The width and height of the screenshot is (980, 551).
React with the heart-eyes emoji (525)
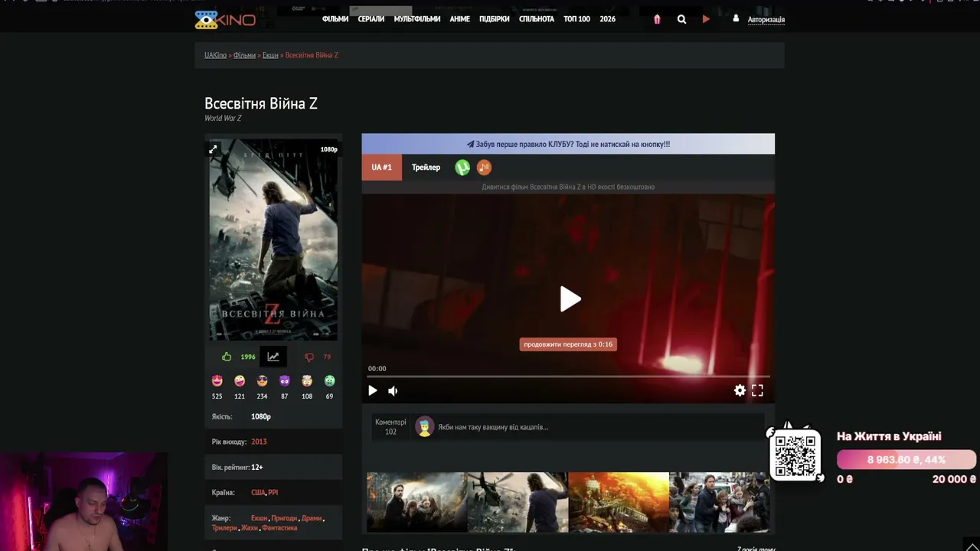(217, 380)
